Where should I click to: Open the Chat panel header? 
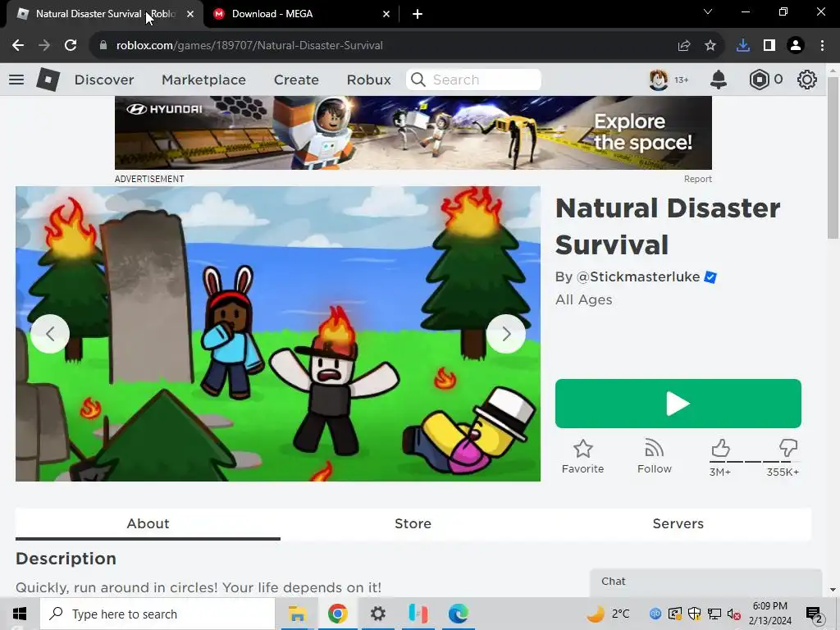coord(705,582)
